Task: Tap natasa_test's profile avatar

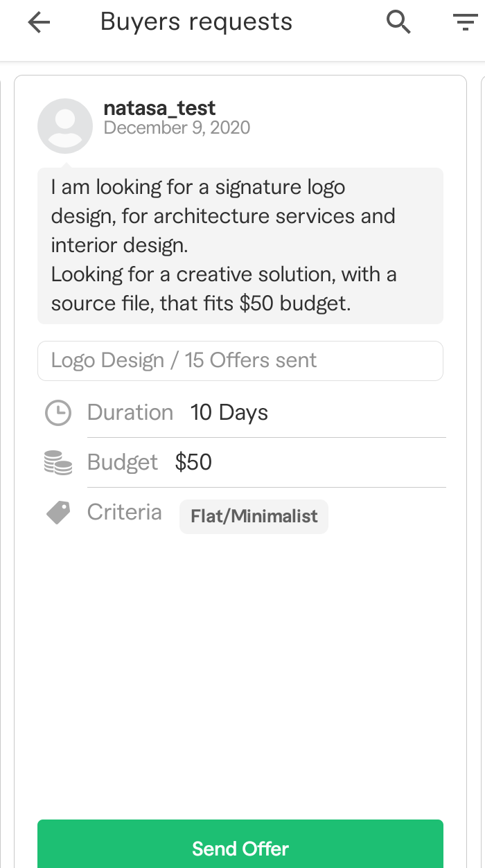Action: (x=65, y=125)
